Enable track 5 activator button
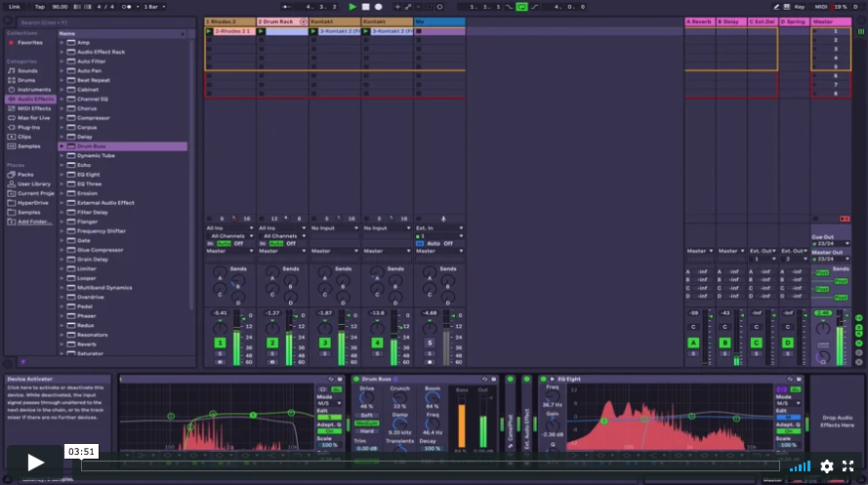Viewport: 868px width, 485px height. click(430, 343)
